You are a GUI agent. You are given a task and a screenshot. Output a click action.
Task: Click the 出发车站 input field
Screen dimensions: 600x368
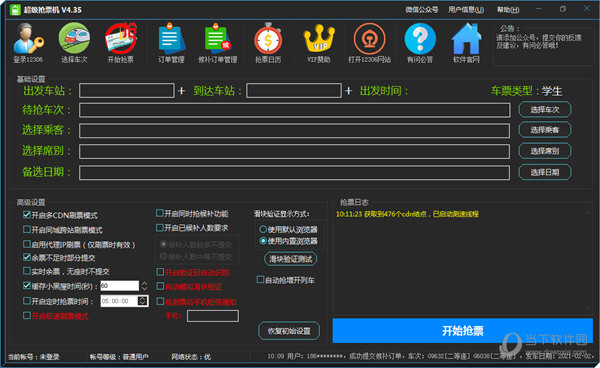coord(127,91)
